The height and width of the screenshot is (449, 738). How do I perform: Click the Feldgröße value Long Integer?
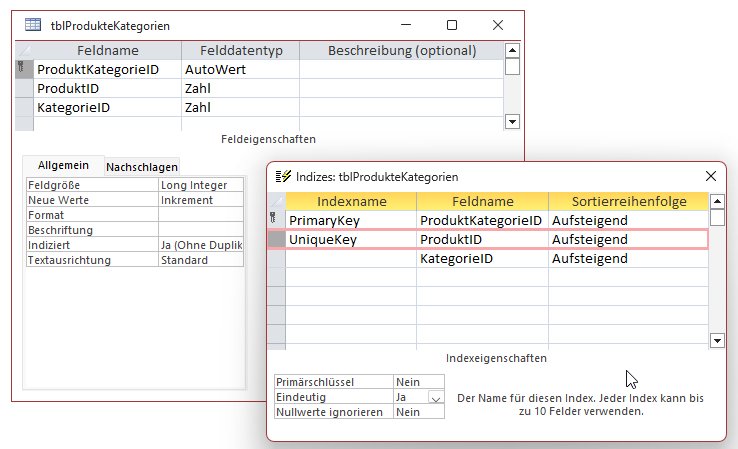point(201,185)
